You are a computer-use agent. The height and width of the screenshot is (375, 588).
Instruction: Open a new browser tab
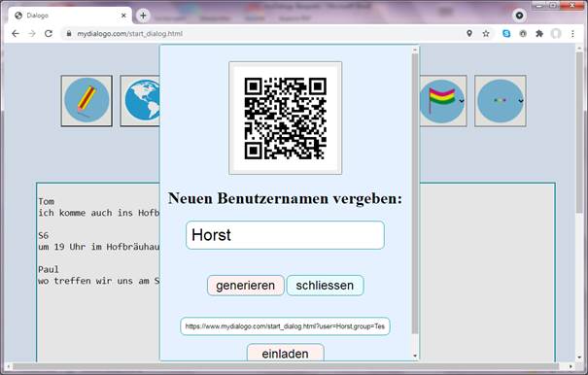click(143, 16)
